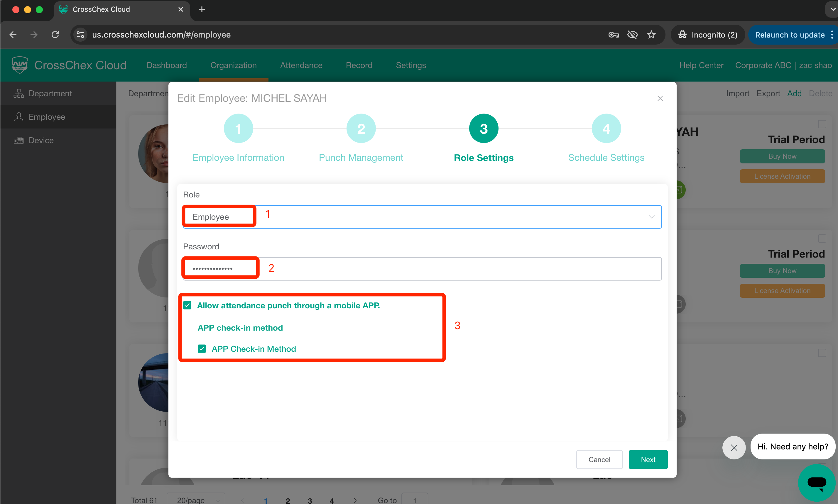Image resolution: width=838 pixels, height=504 pixels.
Task: Toggle the APP Check-in Method checkbox
Action: point(202,349)
